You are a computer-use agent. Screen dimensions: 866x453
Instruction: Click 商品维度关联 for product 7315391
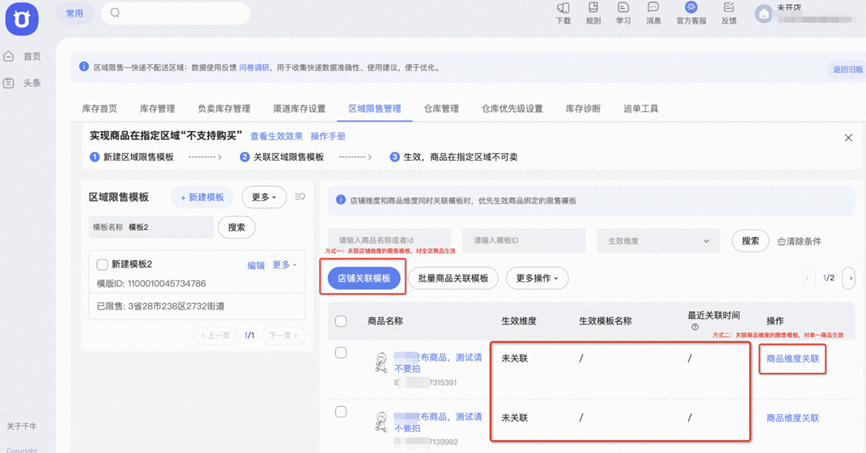793,359
